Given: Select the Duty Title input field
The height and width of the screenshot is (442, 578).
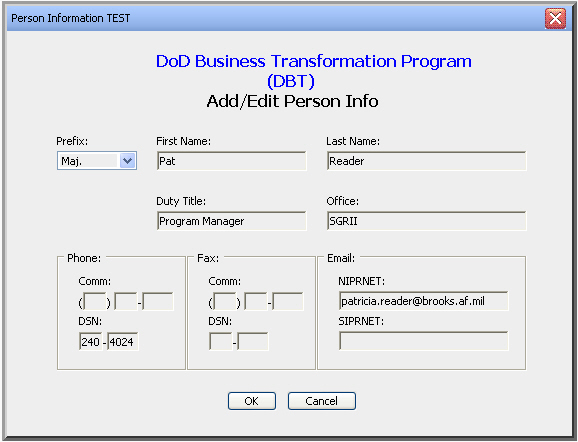Looking at the screenshot, I should tap(231, 221).
